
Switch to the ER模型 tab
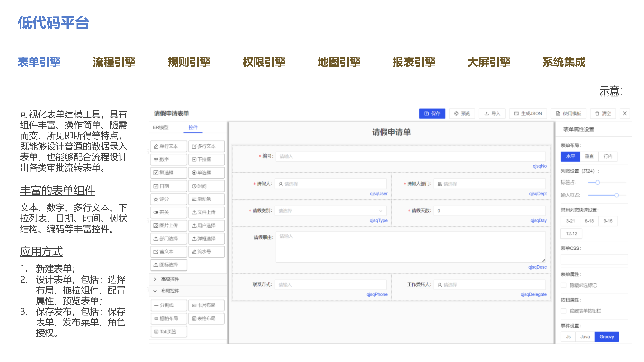click(x=160, y=128)
